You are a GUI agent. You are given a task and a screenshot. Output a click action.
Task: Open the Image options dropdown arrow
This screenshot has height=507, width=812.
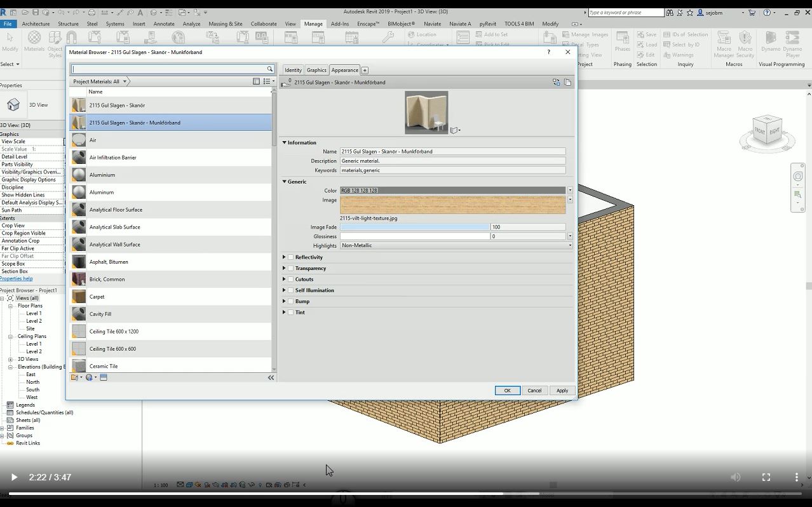[x=570, y=200]
